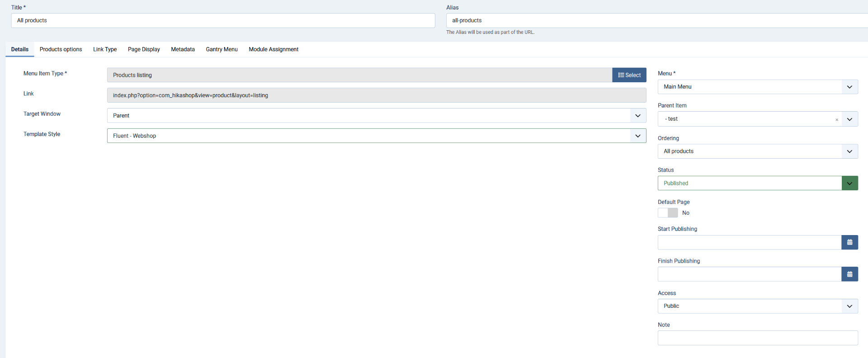The width and height of the screenshot is (868, 358).
Task: Click the Products listing type field
Action: (359, 75)
